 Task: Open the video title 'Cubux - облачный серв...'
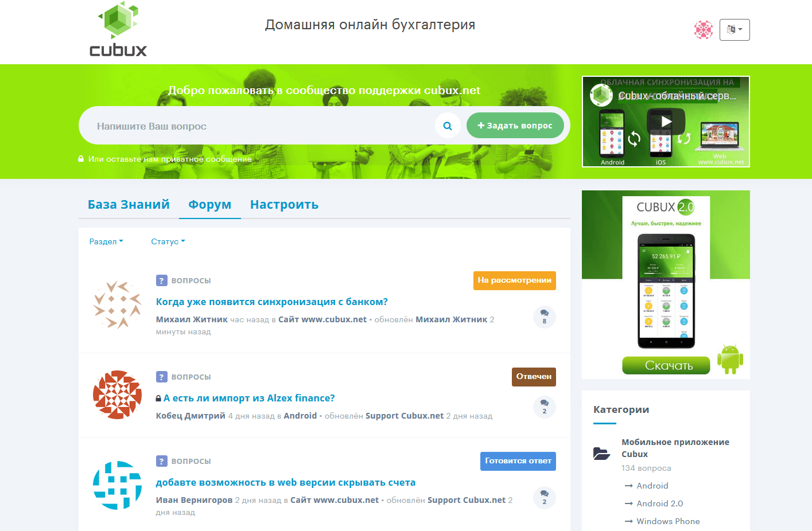point(677,96)
